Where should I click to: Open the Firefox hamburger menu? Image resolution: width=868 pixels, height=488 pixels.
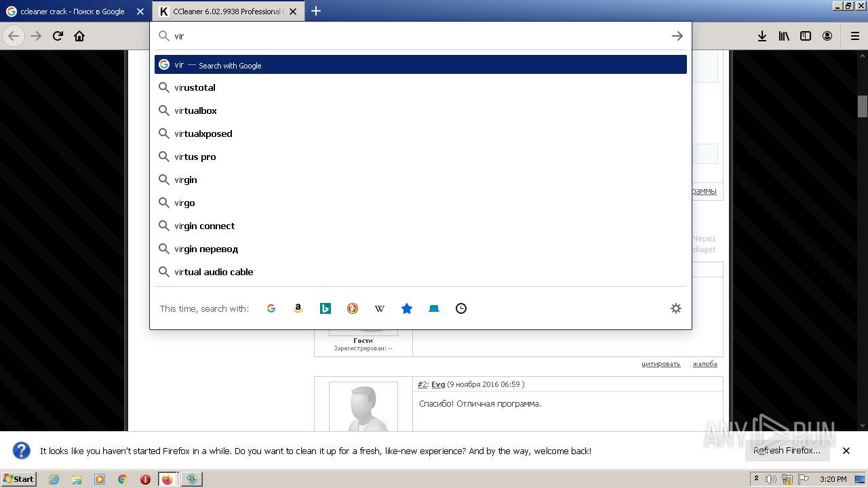point(854,36)
